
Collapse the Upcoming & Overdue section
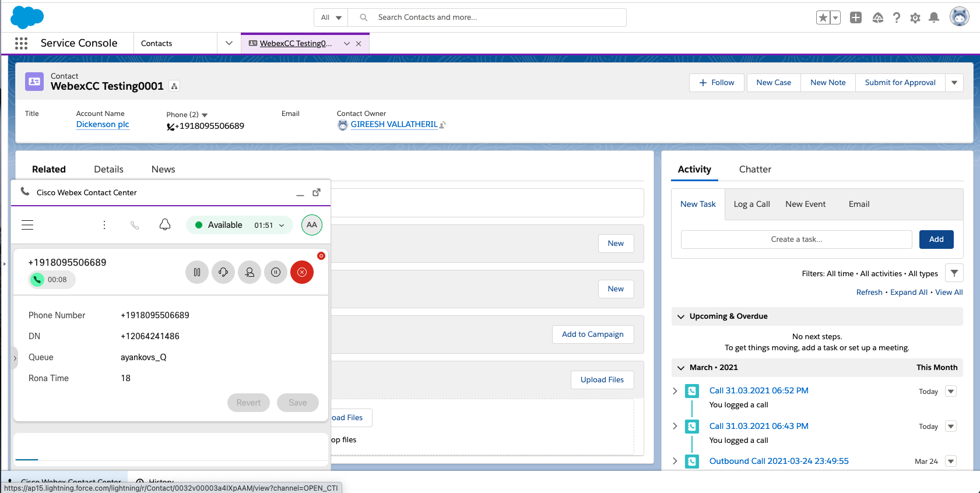pos(681,316)
